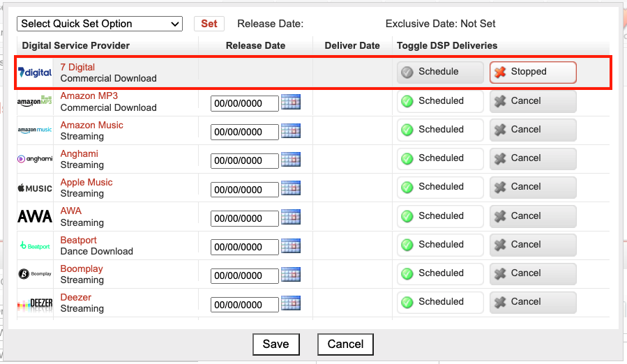Toggle Scheduled status for Anghami
This screenshot has width=627, height=364.
[440, 158]
